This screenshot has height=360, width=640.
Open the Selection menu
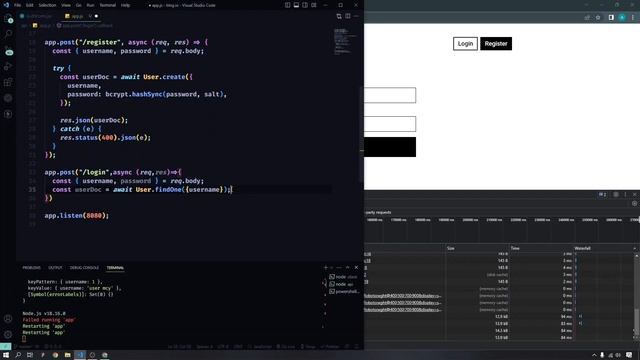pyautogui.click(x=47, y=5)
